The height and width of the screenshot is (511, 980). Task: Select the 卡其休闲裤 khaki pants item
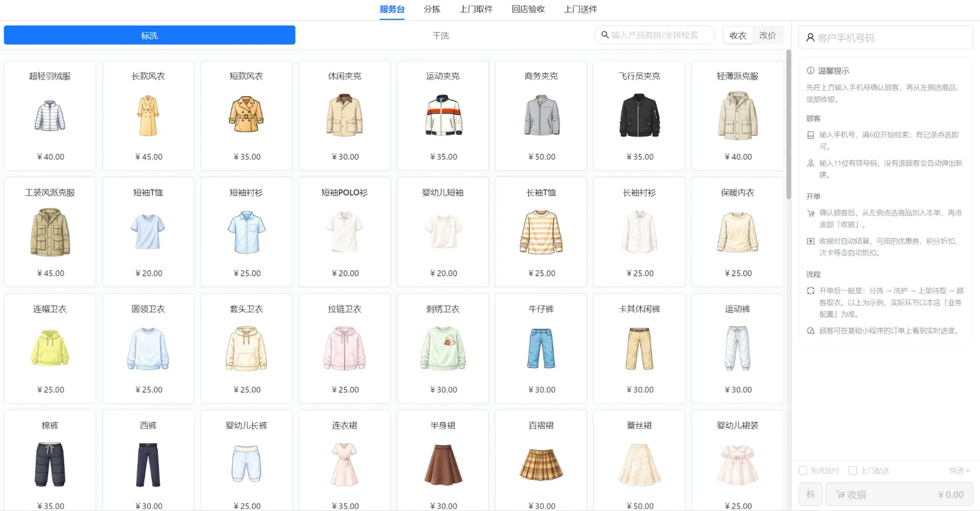(x=639, y=348)
